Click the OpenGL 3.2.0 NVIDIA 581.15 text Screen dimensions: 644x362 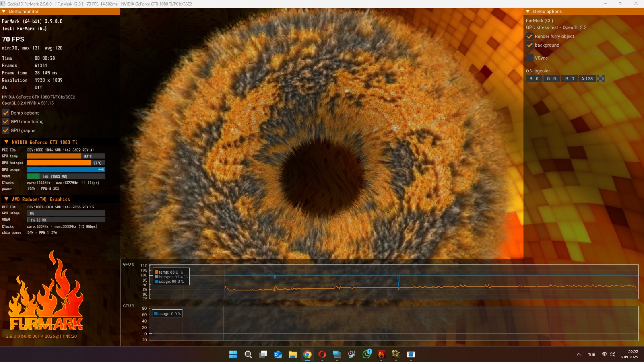click(x=28, y=103)
